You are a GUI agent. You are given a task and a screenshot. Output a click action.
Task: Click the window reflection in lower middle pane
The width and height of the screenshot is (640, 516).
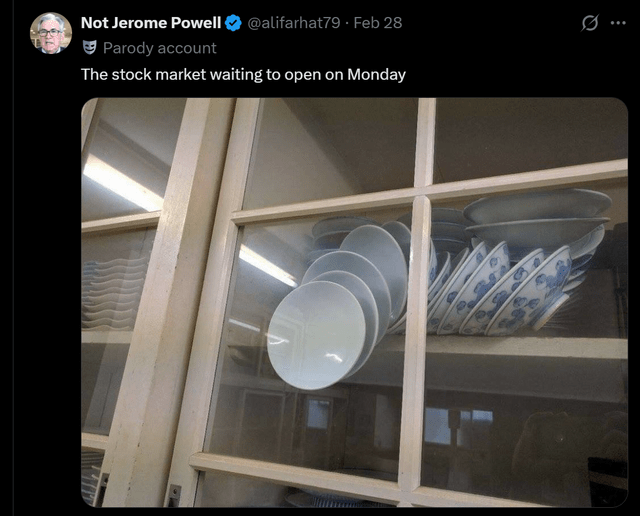[318, 414]
